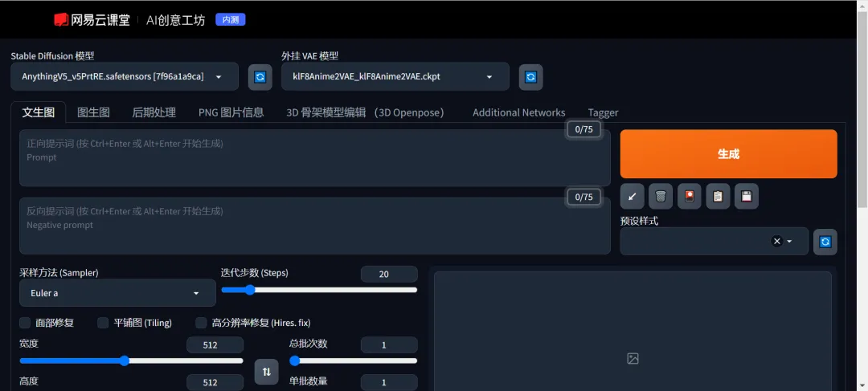
Task: Open the Tagger tab
Action: tap(603, 113)
